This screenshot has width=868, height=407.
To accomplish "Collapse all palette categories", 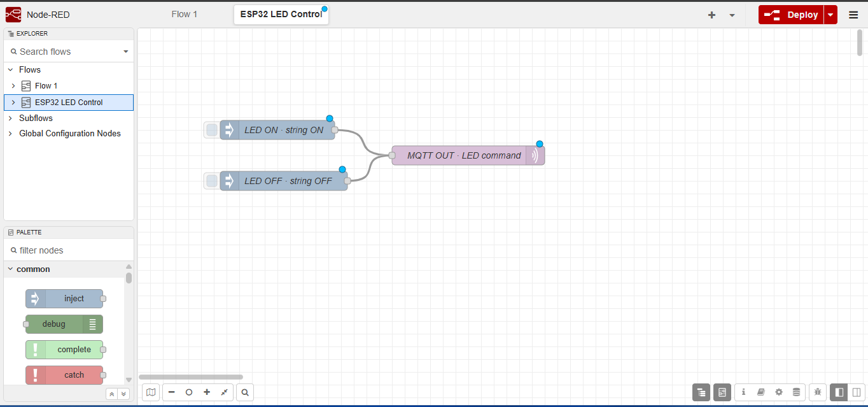I will coord(112,394).
